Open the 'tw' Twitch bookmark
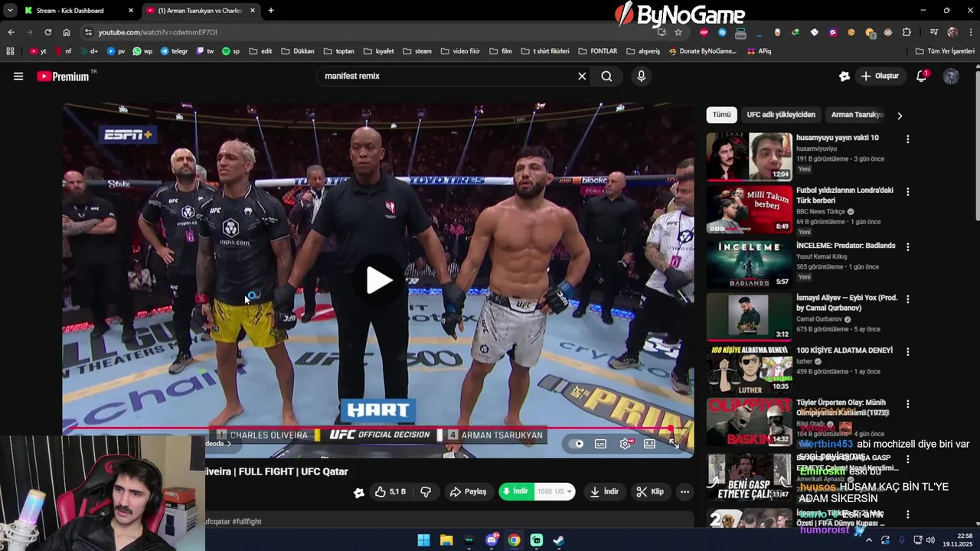980x551 pixels. pos(205,51)
